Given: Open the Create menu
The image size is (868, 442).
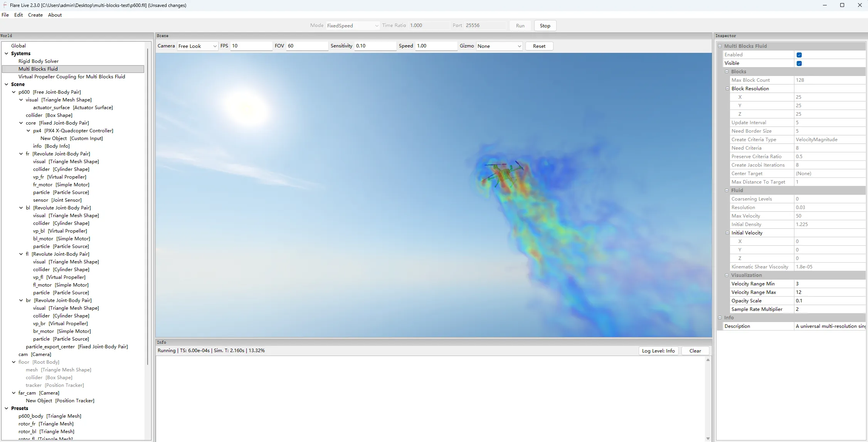Looking at the screenshot, I should coord(35,15).
